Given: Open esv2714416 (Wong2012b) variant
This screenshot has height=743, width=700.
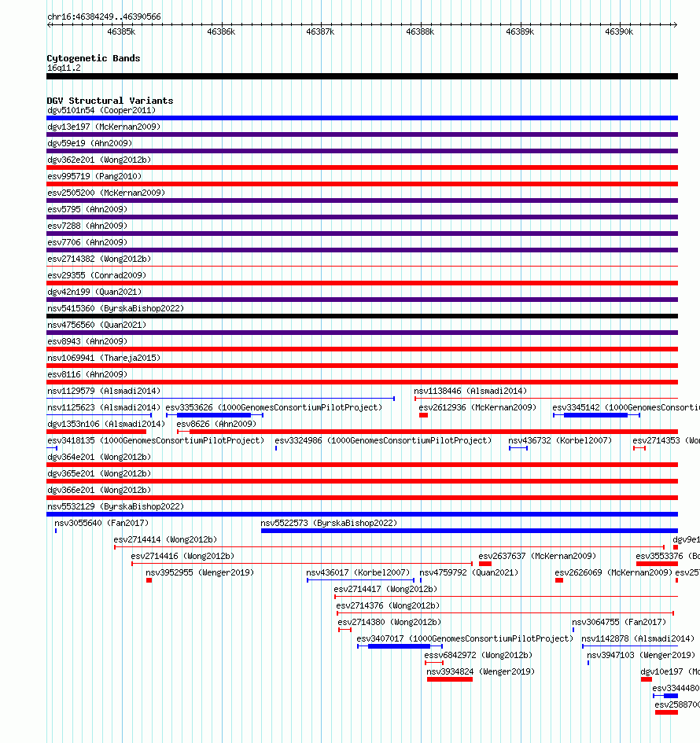Looking at the screenshot, I should click(x=302, y=564).
